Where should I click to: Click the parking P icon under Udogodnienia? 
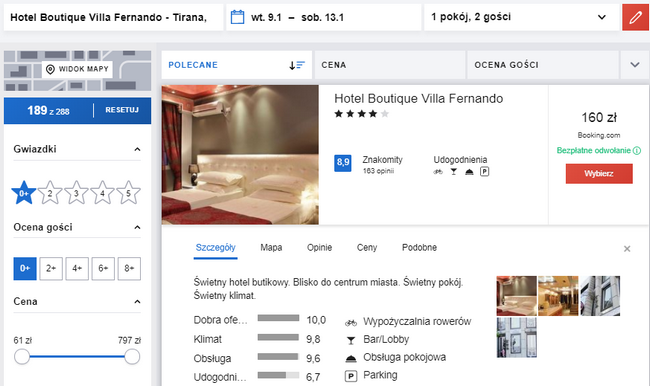(484, 171)
